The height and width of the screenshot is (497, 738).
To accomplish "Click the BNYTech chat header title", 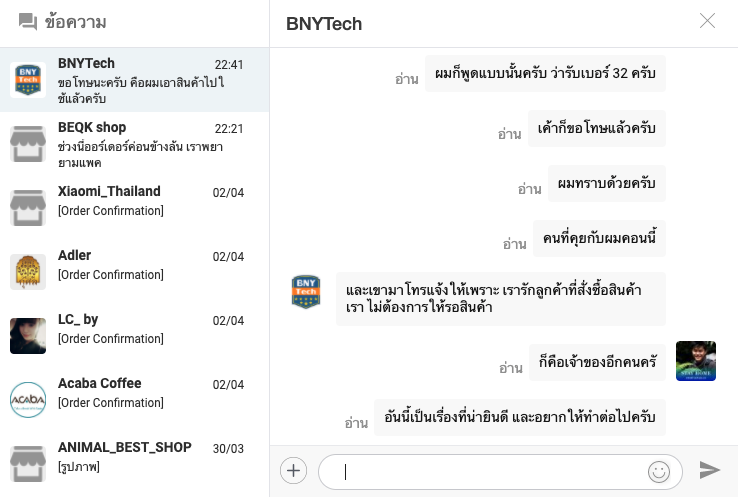I will tap(324, 23).
